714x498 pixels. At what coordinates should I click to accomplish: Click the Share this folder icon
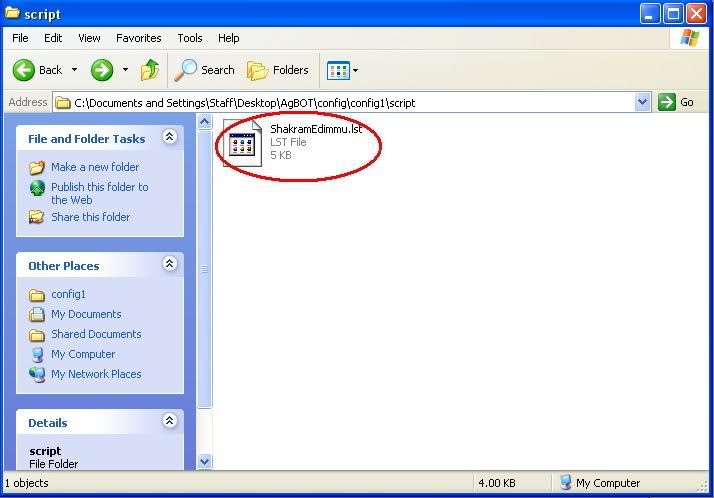coord(37,217)
